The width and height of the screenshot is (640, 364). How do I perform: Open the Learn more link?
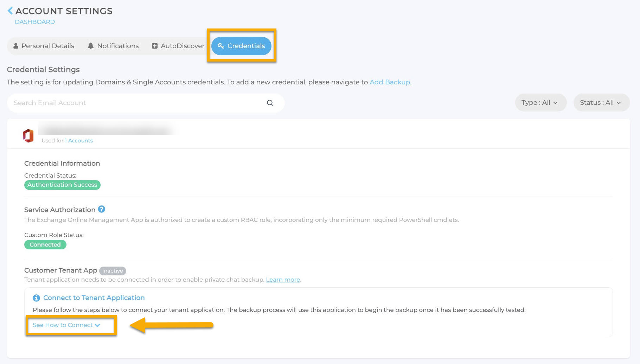tap(283, 280)
